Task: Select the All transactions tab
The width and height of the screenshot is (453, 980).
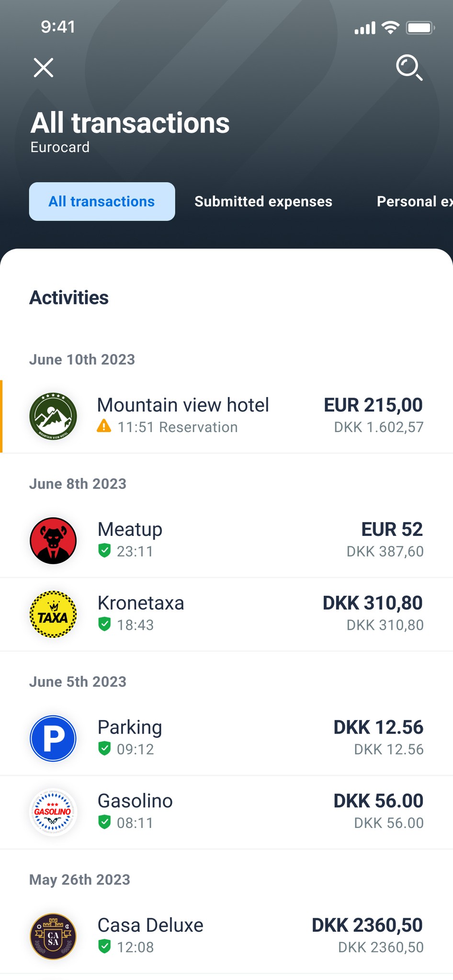Action: point(102,201)
